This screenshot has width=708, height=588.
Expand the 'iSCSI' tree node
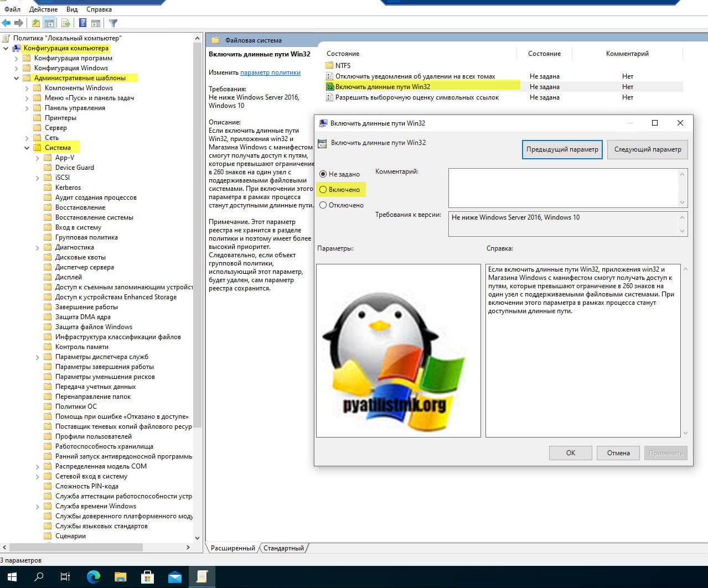pyautogui.click(x=38, y=178)
